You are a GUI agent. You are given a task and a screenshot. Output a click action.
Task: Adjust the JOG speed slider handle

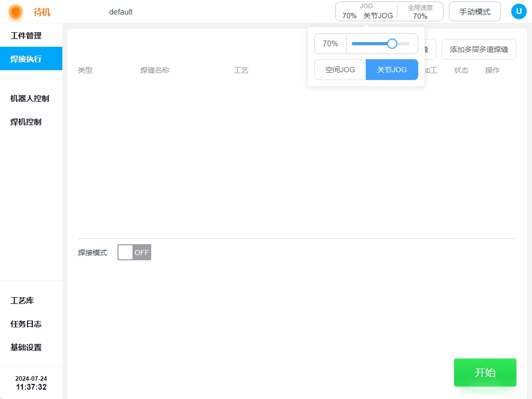tap(392, 44)
